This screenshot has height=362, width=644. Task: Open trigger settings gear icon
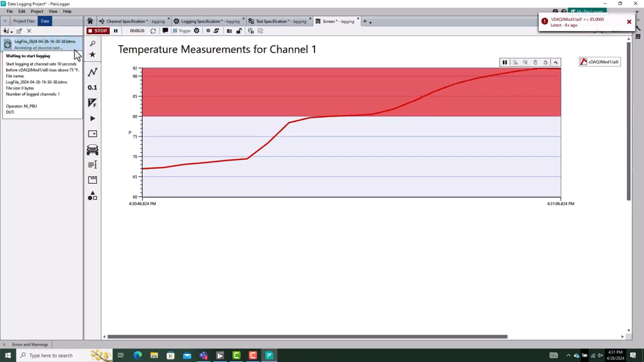tap(196, 31)
